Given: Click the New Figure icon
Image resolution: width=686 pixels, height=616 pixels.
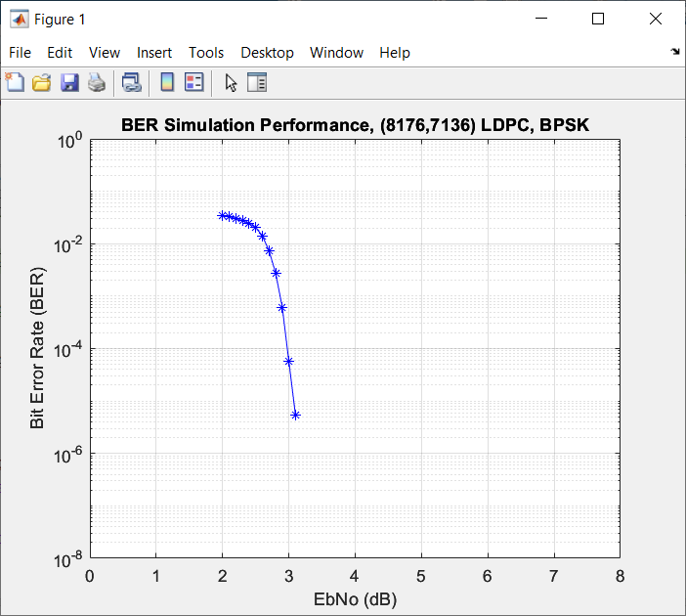Looking at the screenshot, I should pyautogui.click(x=15, y=83).
